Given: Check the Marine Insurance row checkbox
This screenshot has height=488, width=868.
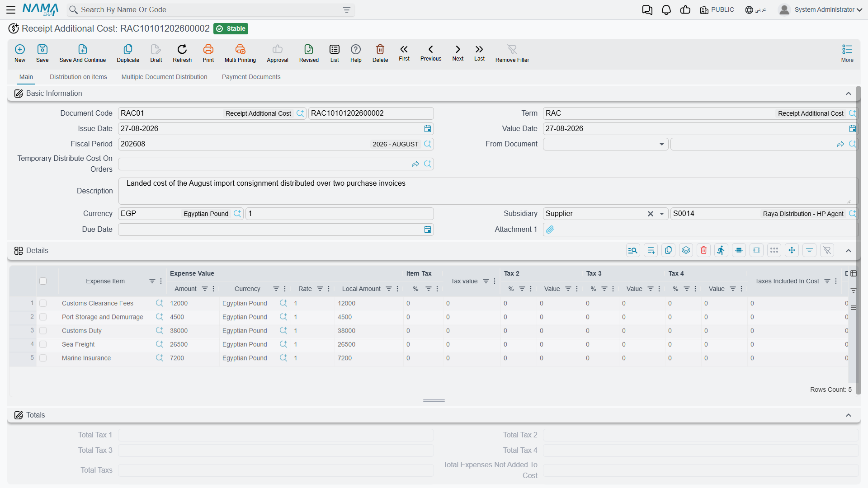Looking at the screenshot, I should click(x=43, y=358).
